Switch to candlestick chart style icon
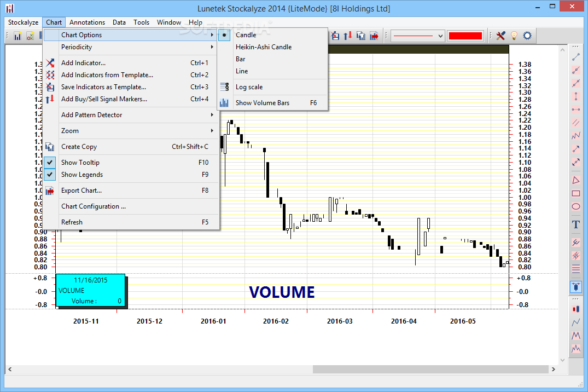The height and width of the screenshot is (392, 588). [575, 309]
